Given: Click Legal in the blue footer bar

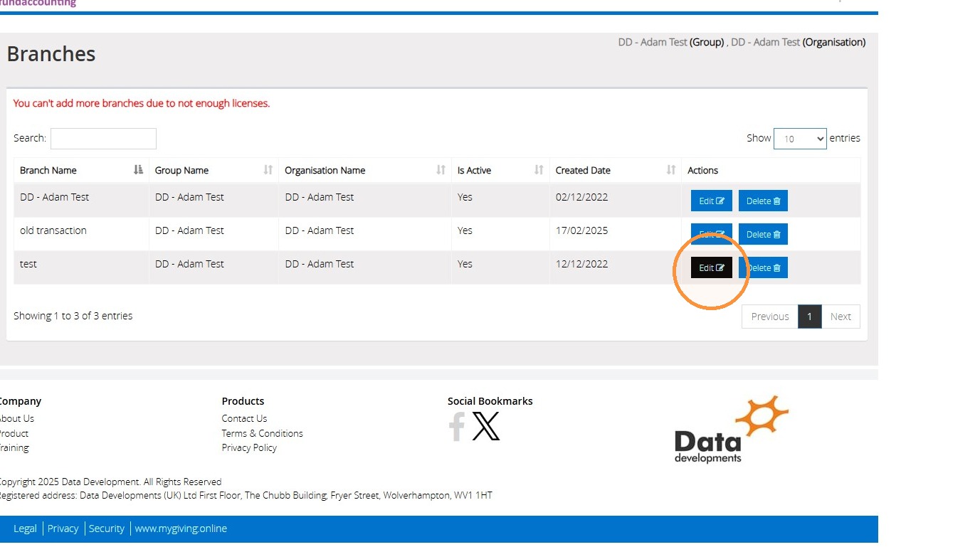Looking at the screenshot, I should click(x=25, y=529).
